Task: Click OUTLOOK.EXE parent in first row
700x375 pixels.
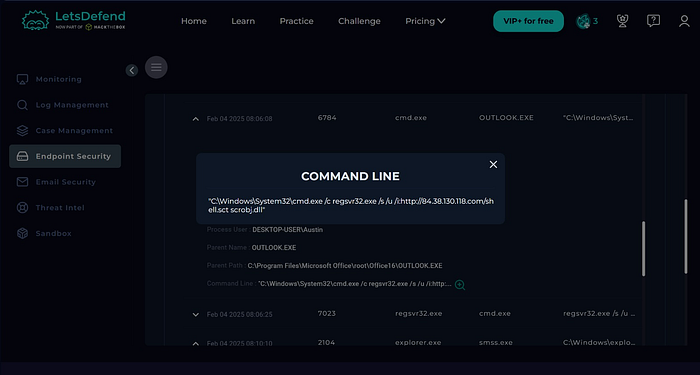Action: click(506, 118)
